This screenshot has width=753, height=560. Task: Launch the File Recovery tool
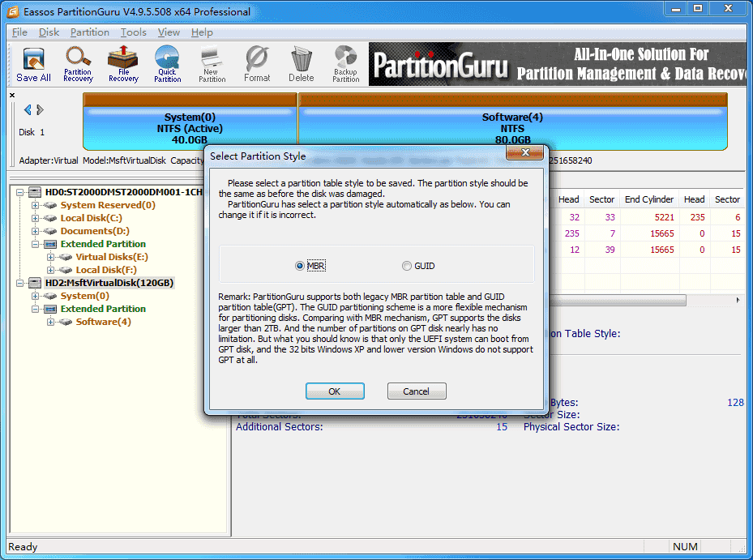click(x=123, y=65)
